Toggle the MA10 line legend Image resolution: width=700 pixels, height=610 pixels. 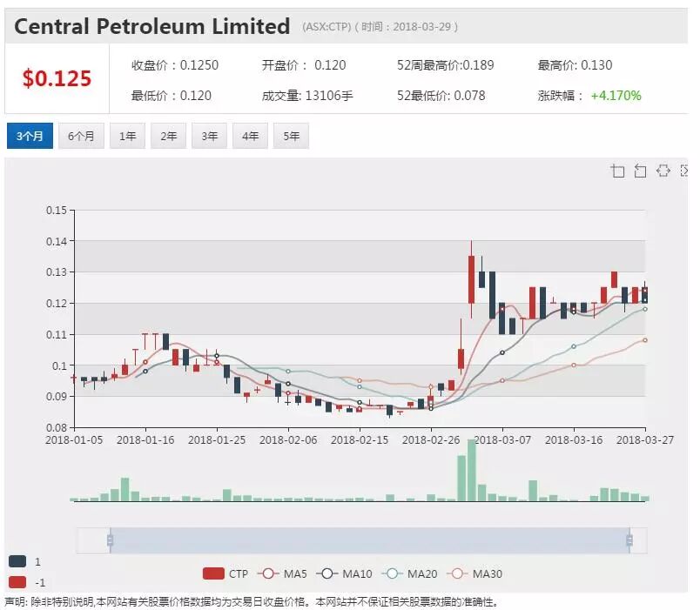click(x=344, y=573)
